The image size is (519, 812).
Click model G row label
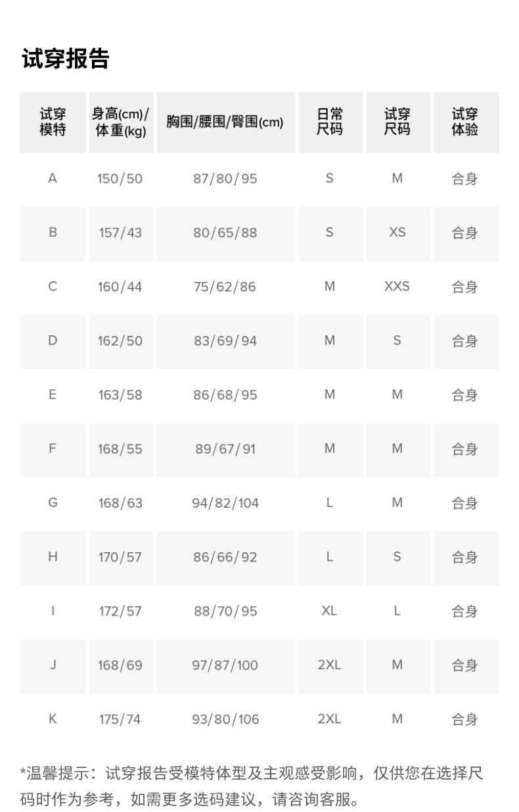pyautogui.click(x=53, y=502)
